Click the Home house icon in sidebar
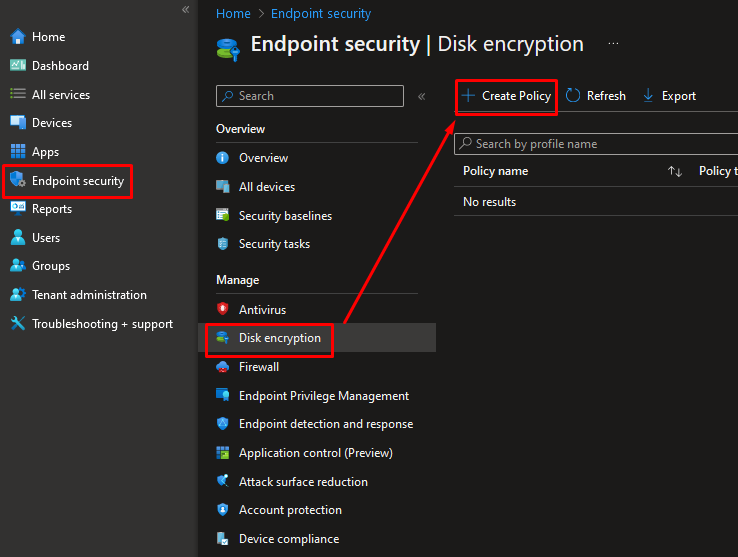This screenshot has width=738, height=557. pos(18,37)
